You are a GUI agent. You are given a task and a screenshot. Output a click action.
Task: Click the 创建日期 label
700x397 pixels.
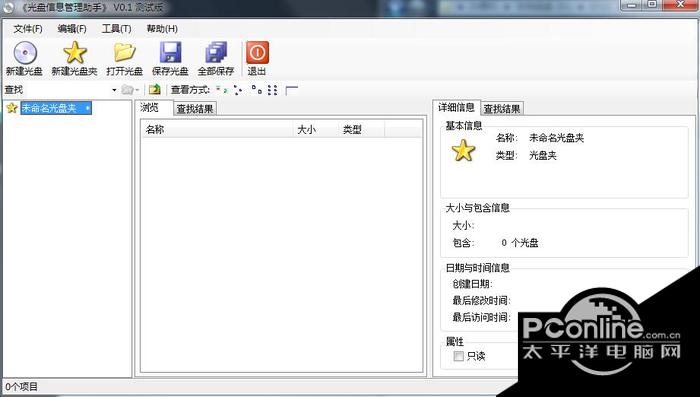(472, 284)
